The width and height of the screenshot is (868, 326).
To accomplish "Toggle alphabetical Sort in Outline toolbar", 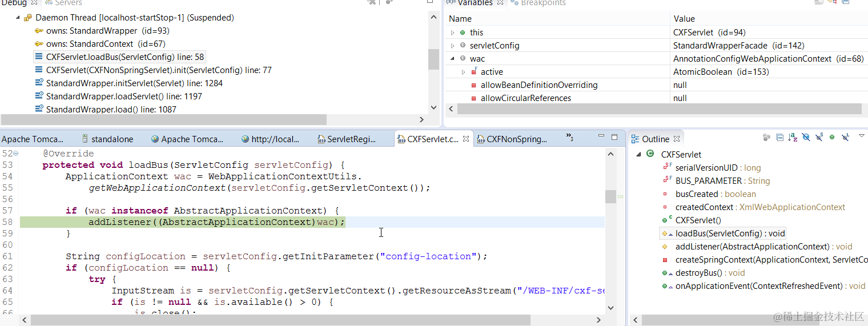I will click(x=793, y=138).
